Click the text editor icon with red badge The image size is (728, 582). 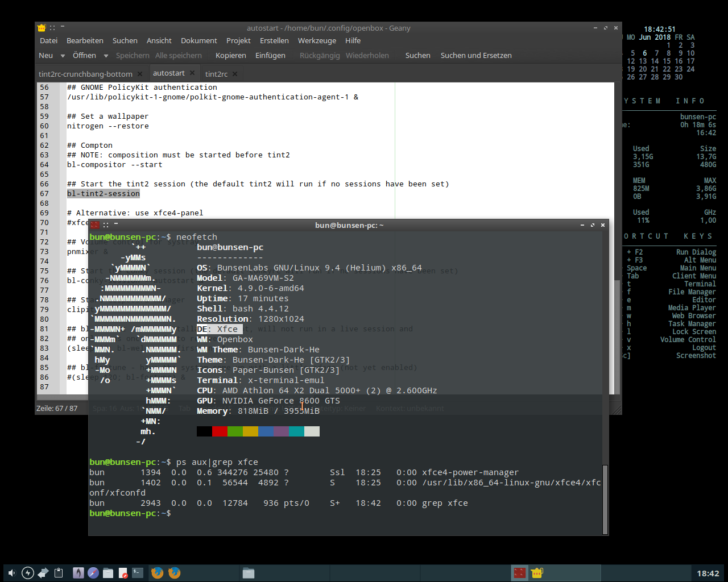click(122, 572)
